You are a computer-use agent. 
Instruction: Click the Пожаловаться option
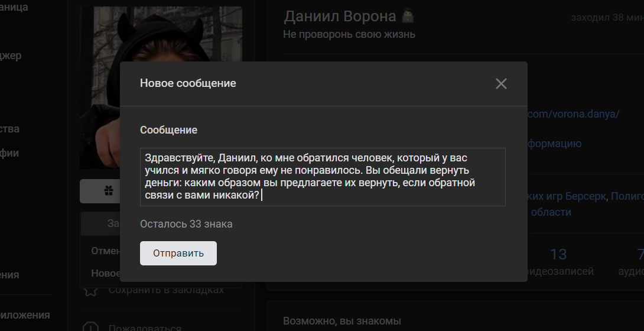[145, 328]
